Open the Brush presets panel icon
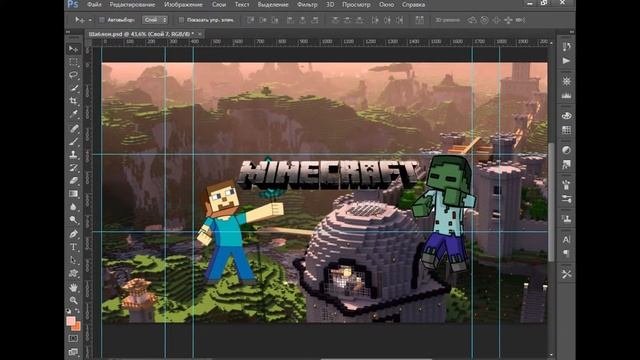This screenshot has height=360, width=640. (x=566, y=199)
